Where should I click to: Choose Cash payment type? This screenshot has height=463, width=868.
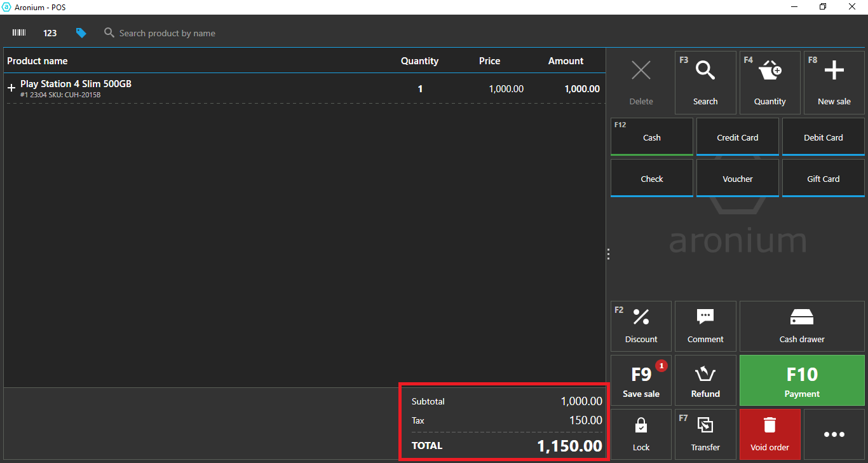tap(651, 137)
